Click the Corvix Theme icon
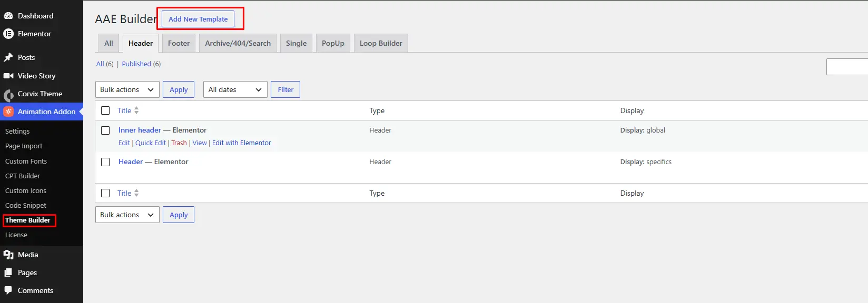Image resolution: width=868 pixels, height=303 pixels. pyautogui.click(x=8, y=95)
